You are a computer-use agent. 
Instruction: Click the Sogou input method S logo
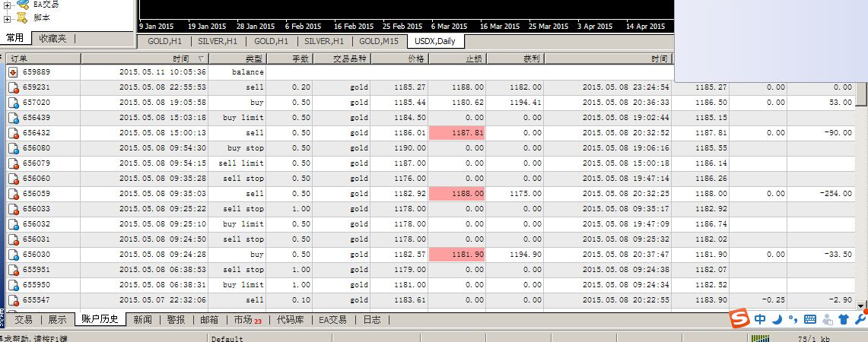(739, 318)
